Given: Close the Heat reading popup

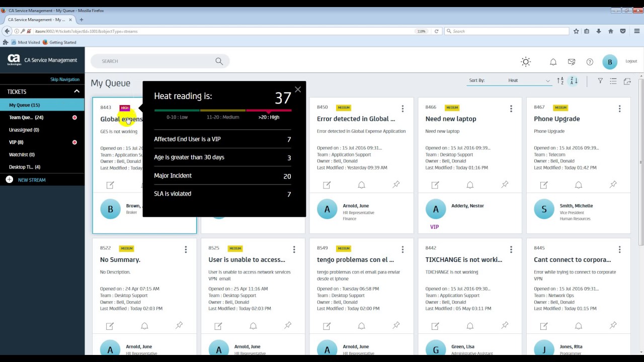Looking at the screenshot, I should coord(298,89).
